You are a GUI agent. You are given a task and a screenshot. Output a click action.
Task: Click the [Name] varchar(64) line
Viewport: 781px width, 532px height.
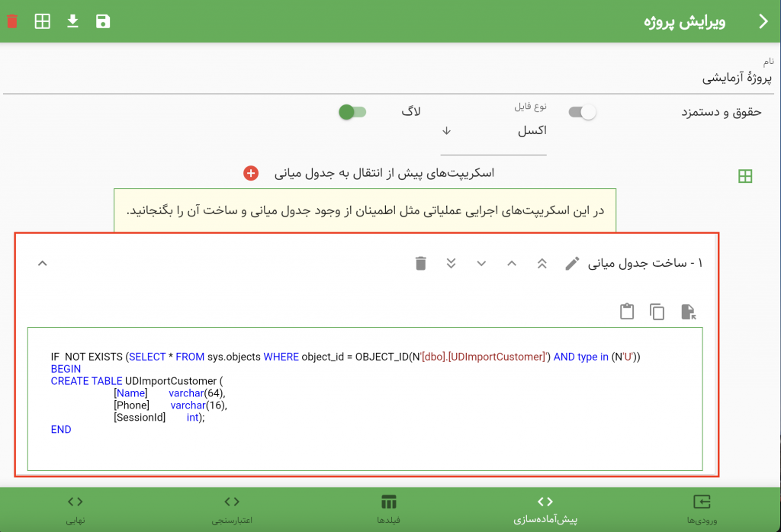click(x=170, y=393)
